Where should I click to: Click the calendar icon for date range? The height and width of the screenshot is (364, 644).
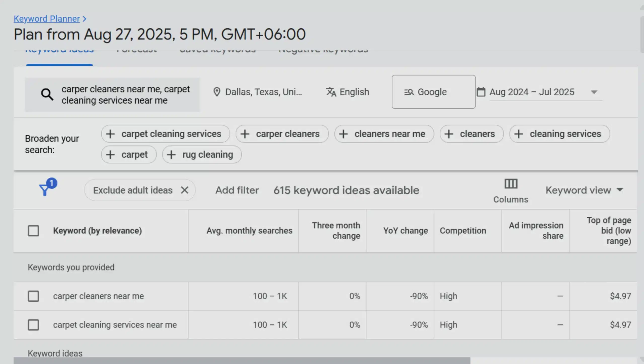[x=481, y=92]
